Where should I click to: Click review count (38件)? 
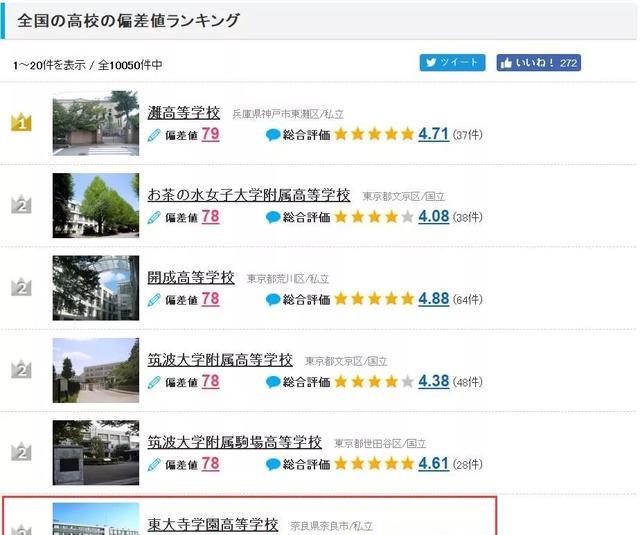click(467, 218)
